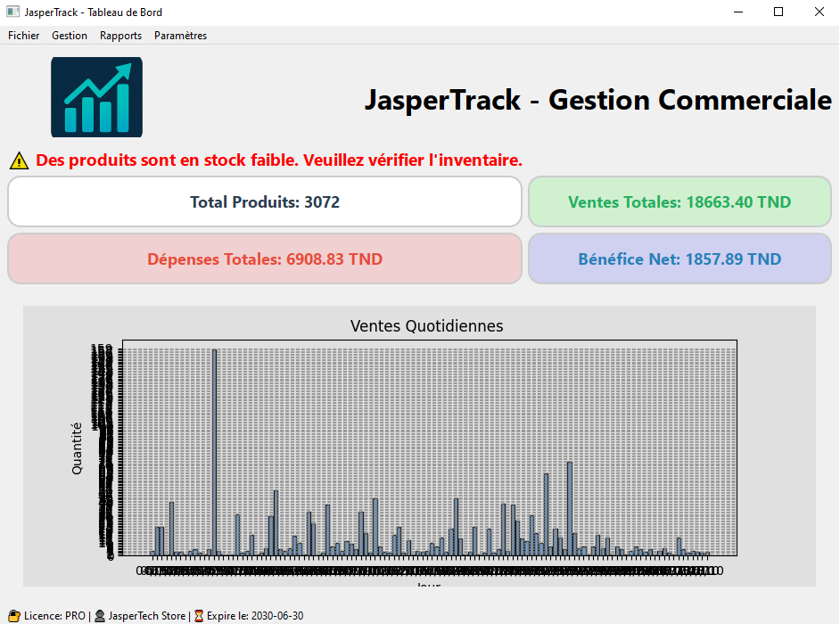Click the JasperTech Store status text
The image size is (840, 624).
147,616
